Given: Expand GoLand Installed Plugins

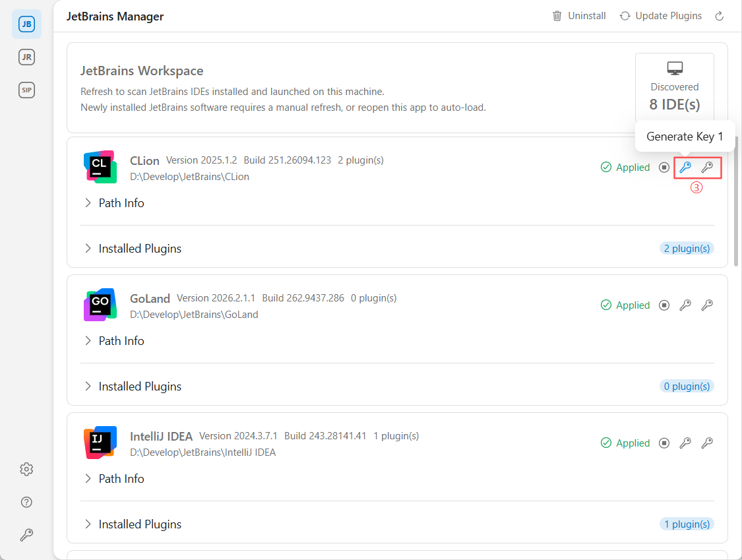Looking at the screenshot, I should pos(133,387).
